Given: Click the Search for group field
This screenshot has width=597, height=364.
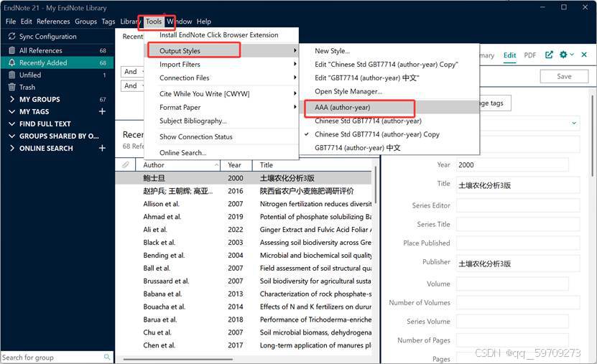Looking at the screenshot, I should click(52, 357).
